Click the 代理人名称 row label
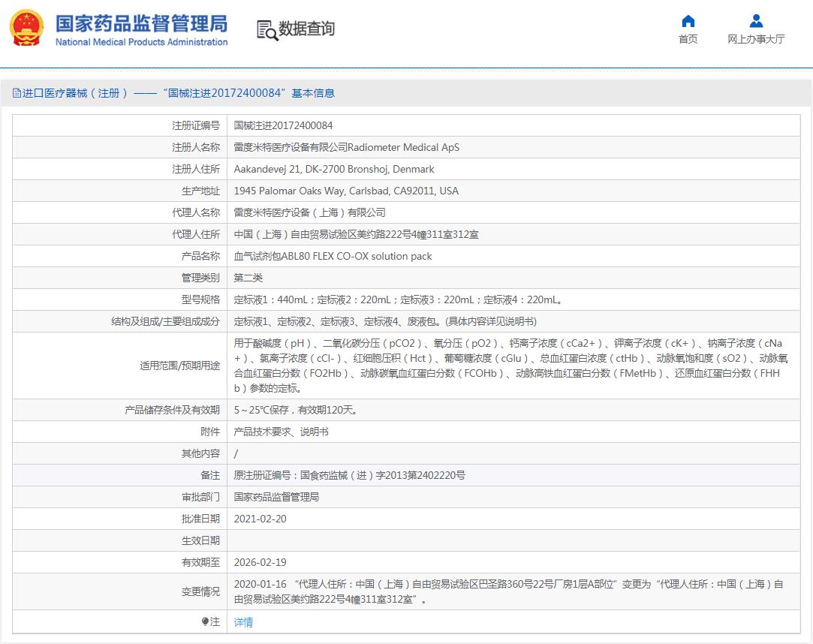Image resolution: width=813 pixels, height=644 pixels. point(196,212)
